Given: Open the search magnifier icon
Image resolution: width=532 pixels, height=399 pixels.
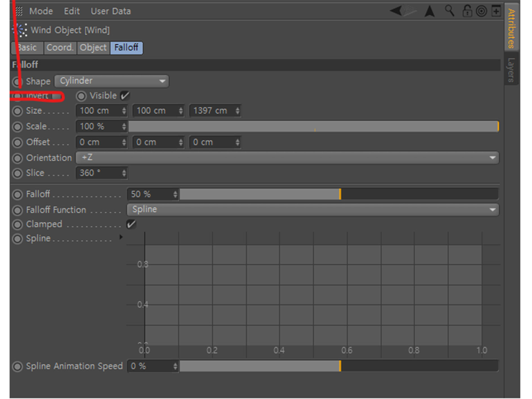Looking at the screenshot, I should point(449,11).
